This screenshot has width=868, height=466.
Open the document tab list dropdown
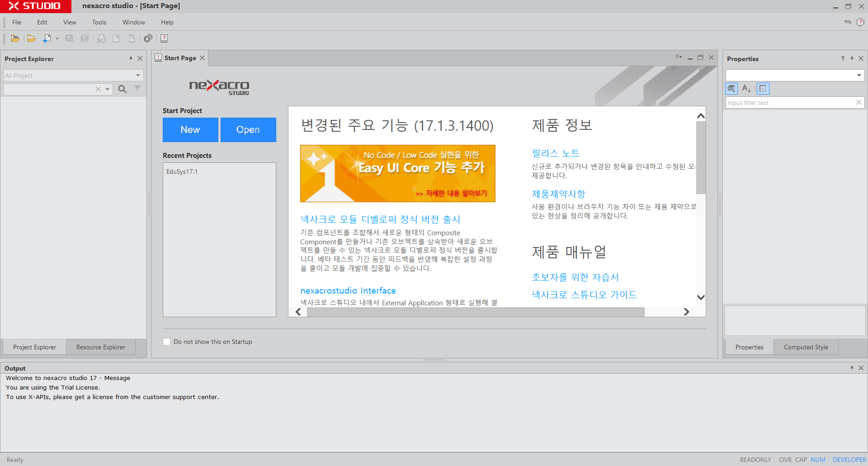click(x=679, y=57)
